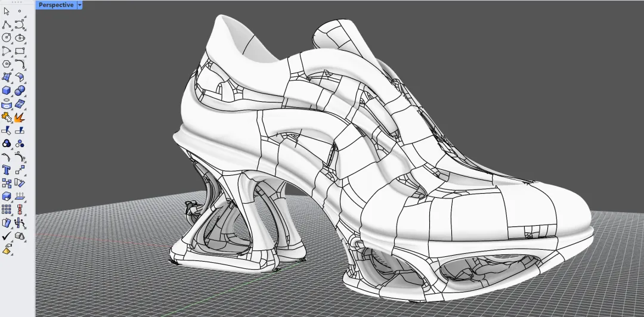Open Surface from corner points tool

coord(7,77)
